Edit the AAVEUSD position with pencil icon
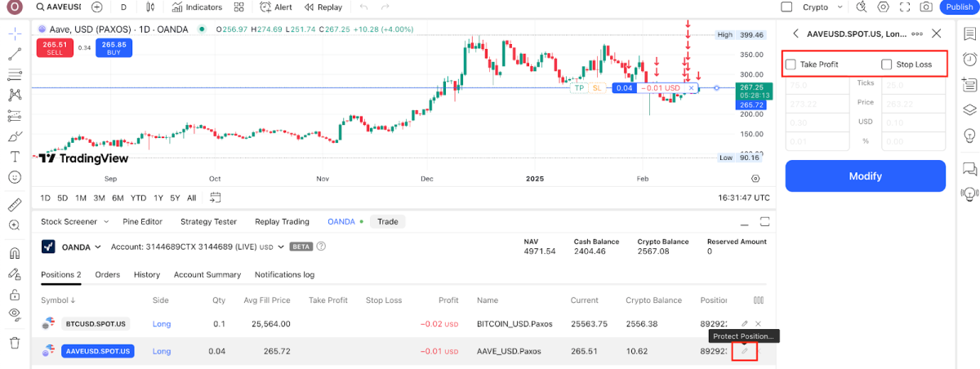This screenshot has height=369, width=980. click(744, 351)
